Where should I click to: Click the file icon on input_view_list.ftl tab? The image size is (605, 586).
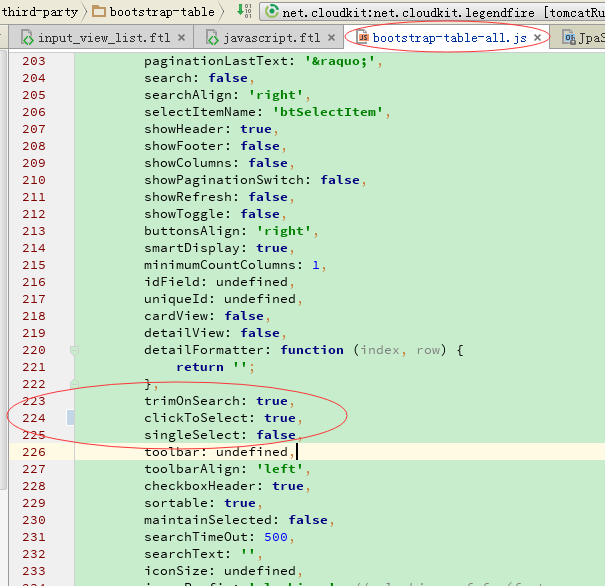(x=28, y=38)
